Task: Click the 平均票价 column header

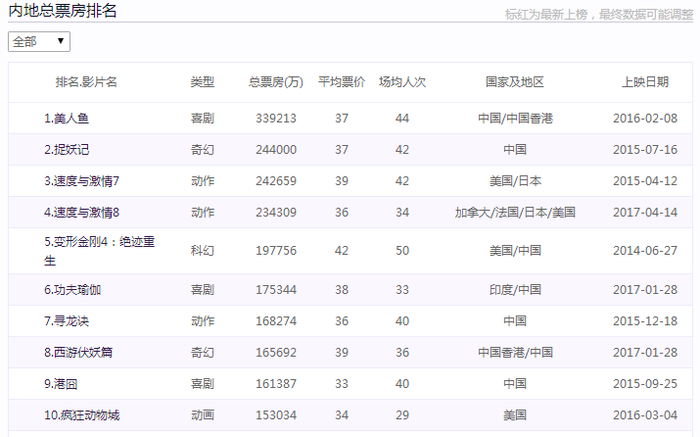Action: [342, 82]
